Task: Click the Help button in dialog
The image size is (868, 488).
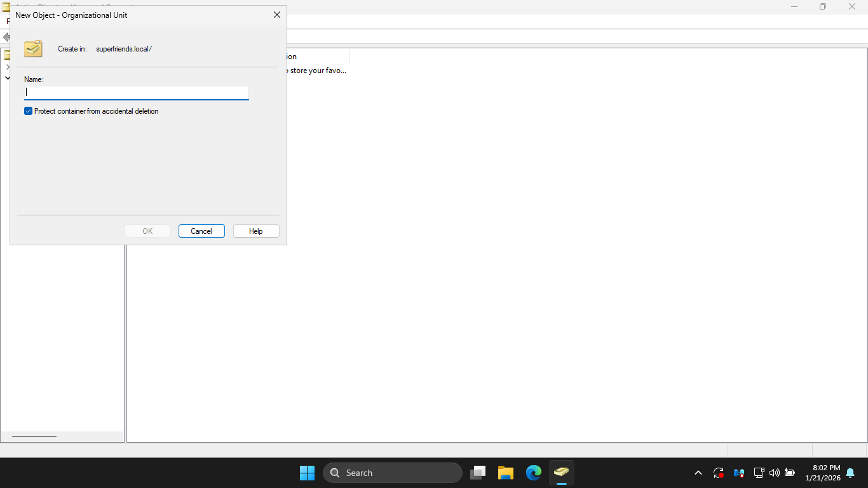Action: (255, 231)
